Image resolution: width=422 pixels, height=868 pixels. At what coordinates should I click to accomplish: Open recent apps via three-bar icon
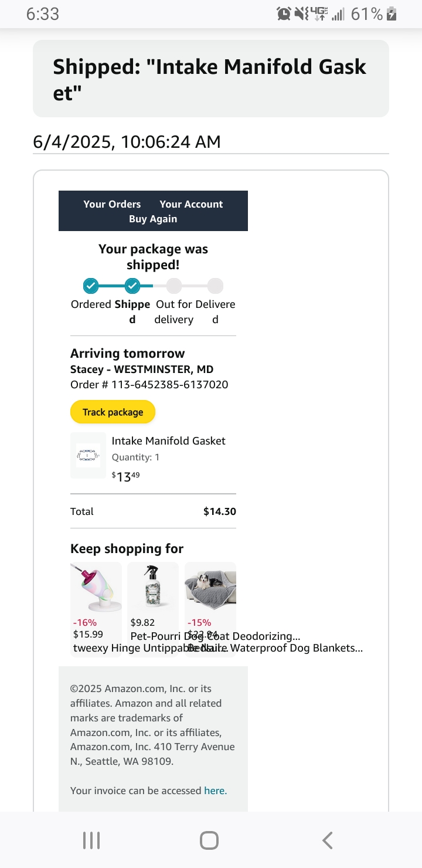click(91, 840)
